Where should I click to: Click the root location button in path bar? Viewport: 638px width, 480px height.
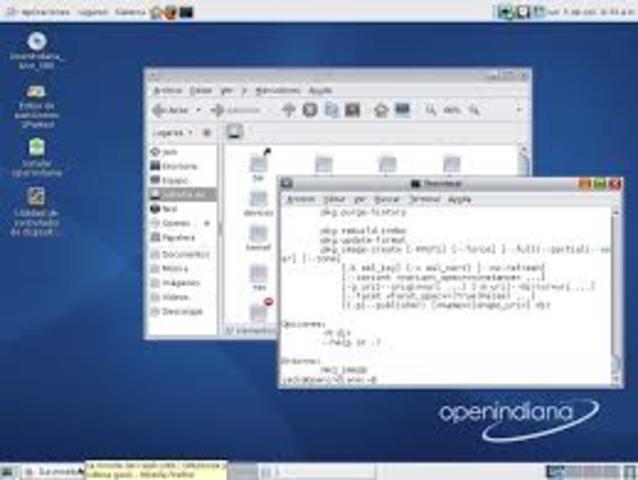(x=235, y=132)
